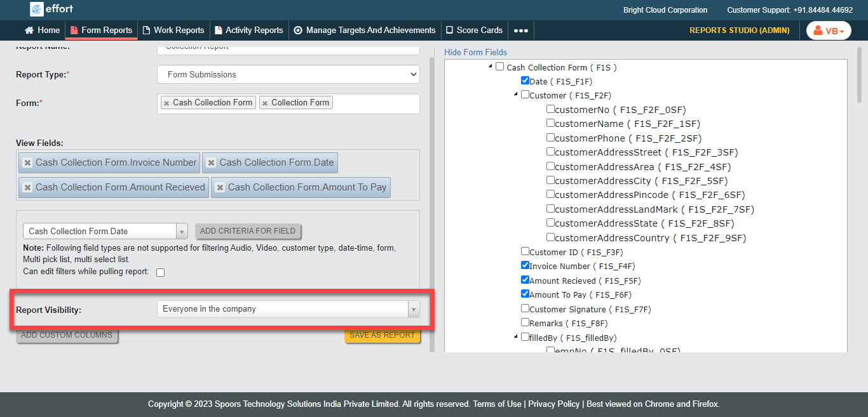Click the Add Criteria For Field button

tap(248, 231)
